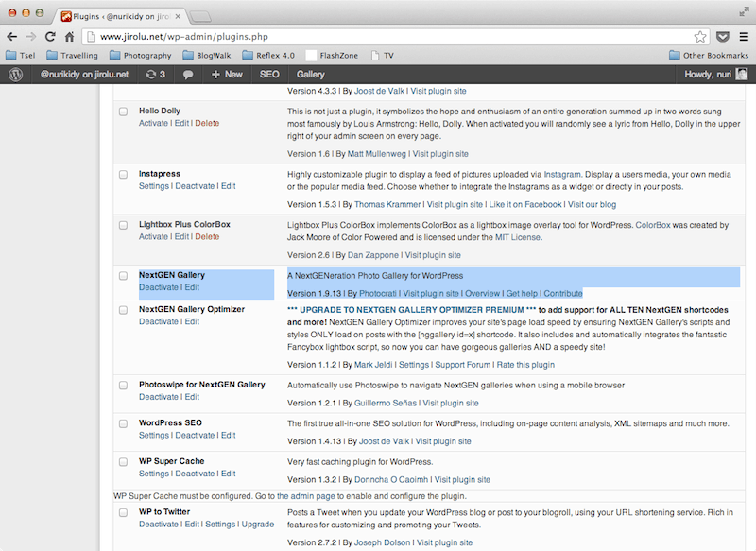756x551 pixels.
Task: Click the WordPress logo in admin bar
Action: tap(15, 74)
